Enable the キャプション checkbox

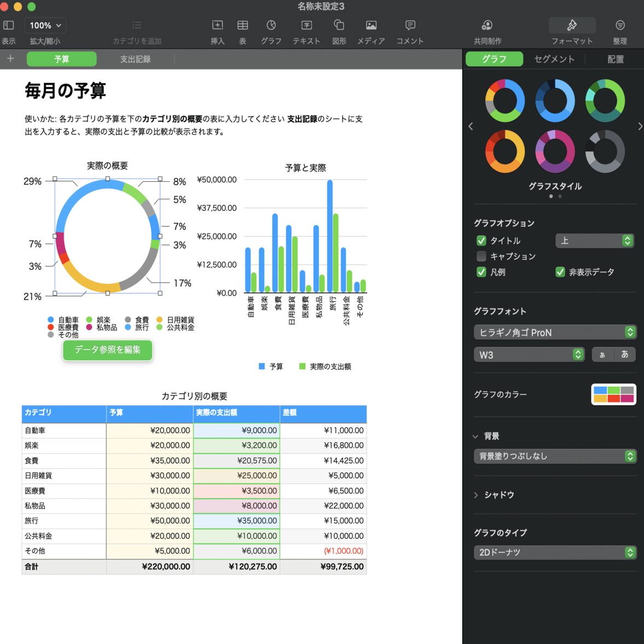pyautogui.click(x=481, y=256)
